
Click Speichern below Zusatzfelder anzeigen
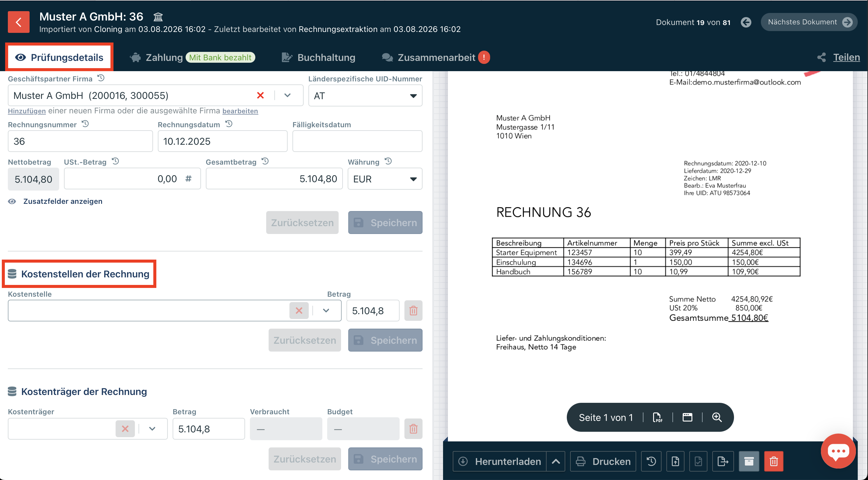click(x=385, y=223)
